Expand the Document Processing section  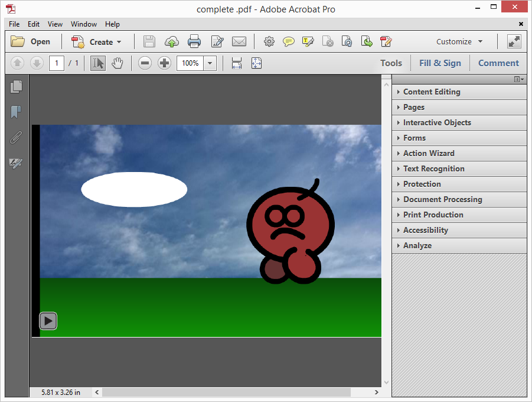click(x=459, y=199)
